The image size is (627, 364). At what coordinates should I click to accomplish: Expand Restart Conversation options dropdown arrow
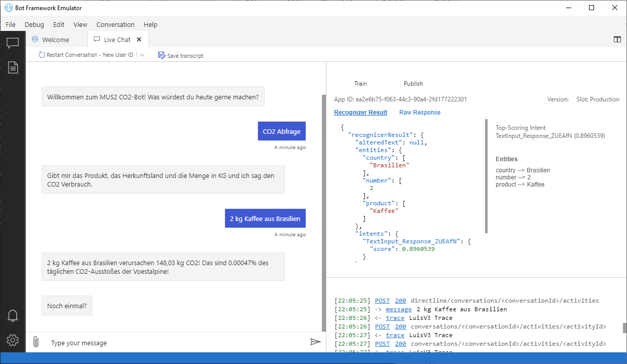142,55
